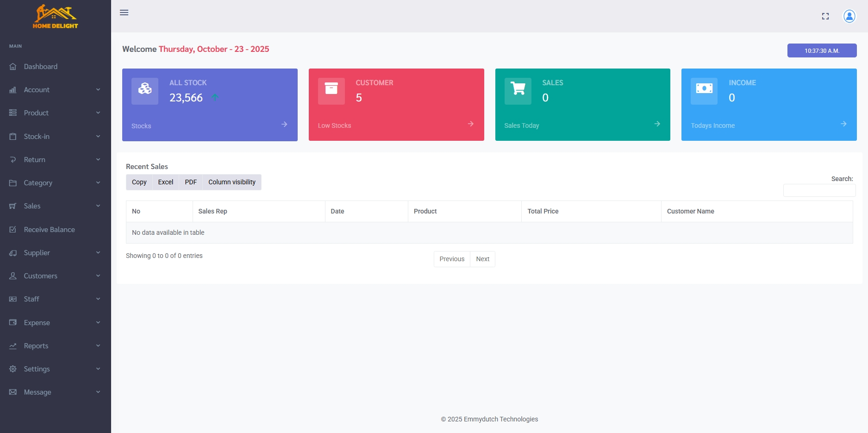The height and width of the screenshot is (433, 868).
Task: Expand the Expense menu chevron
Action: 98,322
